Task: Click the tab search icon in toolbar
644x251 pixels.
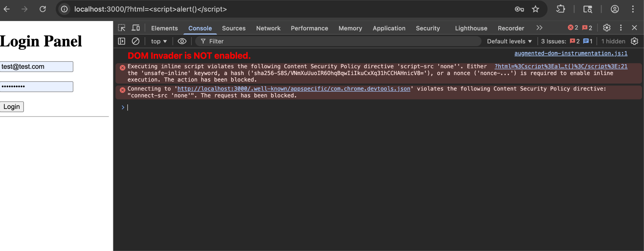Action: point(587,9)
